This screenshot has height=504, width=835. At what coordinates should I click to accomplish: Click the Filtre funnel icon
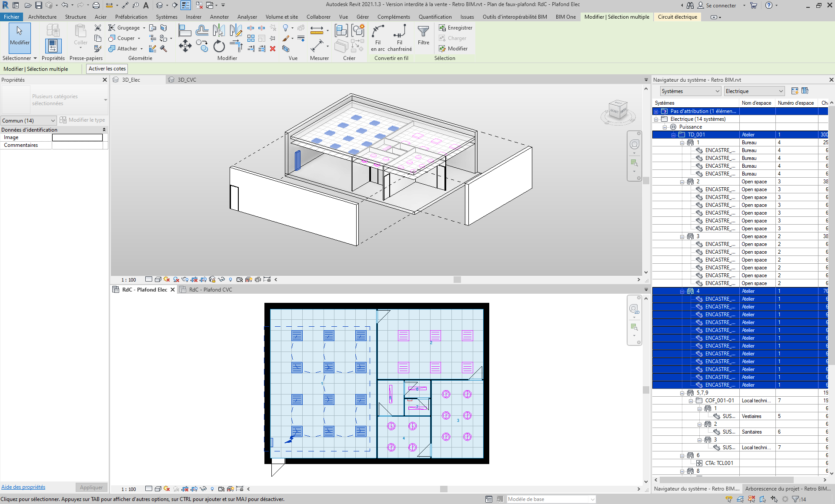pyautogui.click(x=423, y=31)
